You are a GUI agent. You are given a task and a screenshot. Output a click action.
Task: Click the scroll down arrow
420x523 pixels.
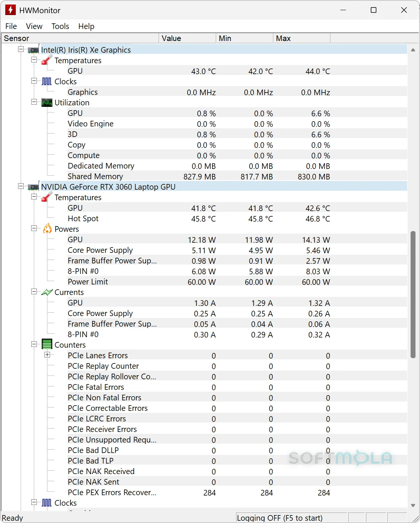click(x=413, y=505)
